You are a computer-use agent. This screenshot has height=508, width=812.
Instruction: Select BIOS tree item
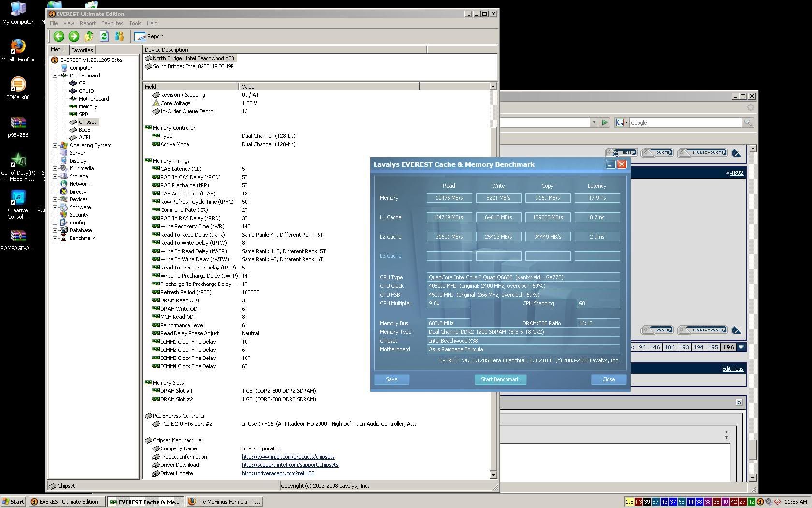[x=85, y=130]
